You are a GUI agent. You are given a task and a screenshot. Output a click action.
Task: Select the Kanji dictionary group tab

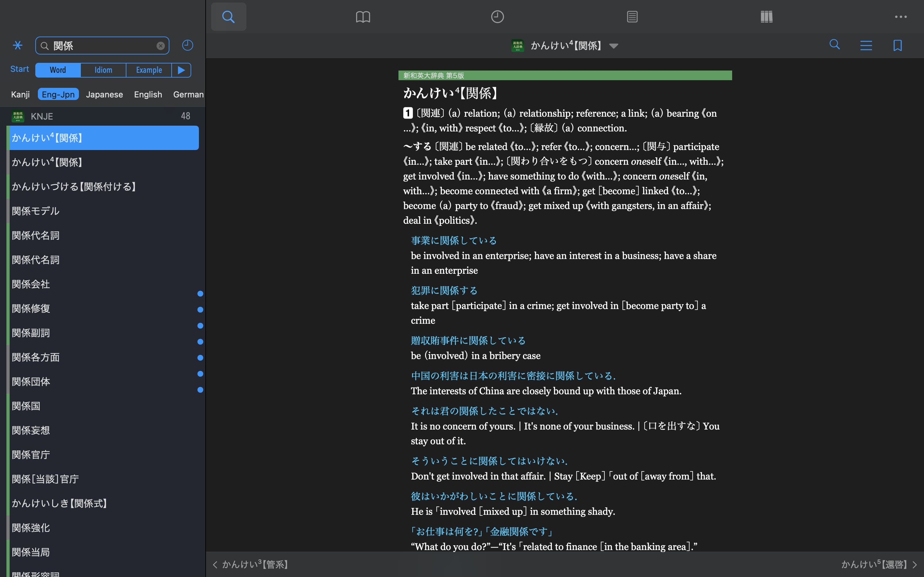(20, 94)
